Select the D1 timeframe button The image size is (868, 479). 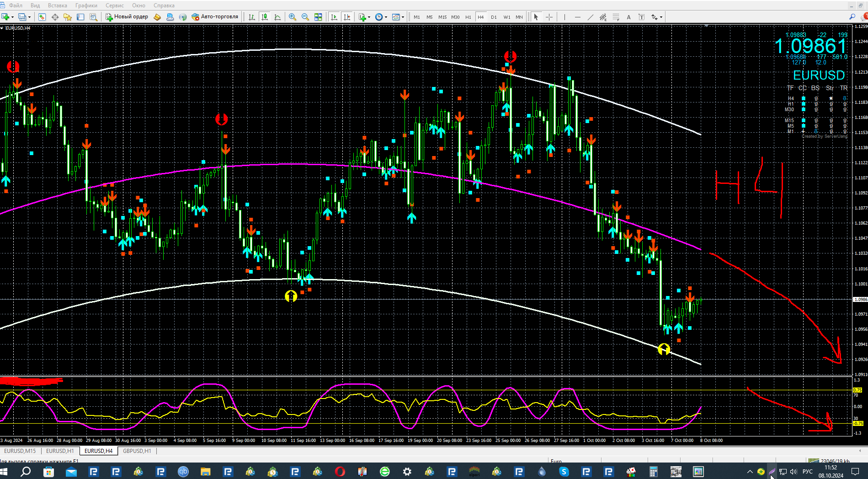(x=494, y=17)
